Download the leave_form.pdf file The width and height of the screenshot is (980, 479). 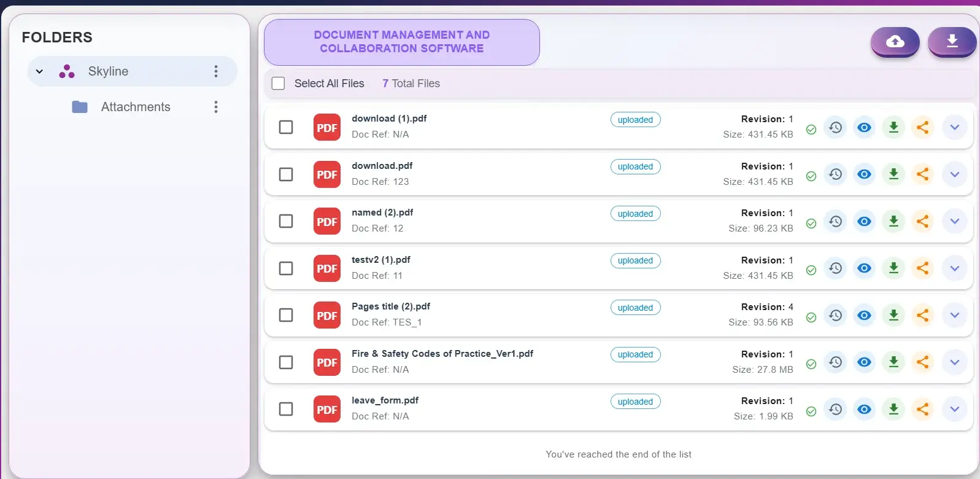point(893,409)
